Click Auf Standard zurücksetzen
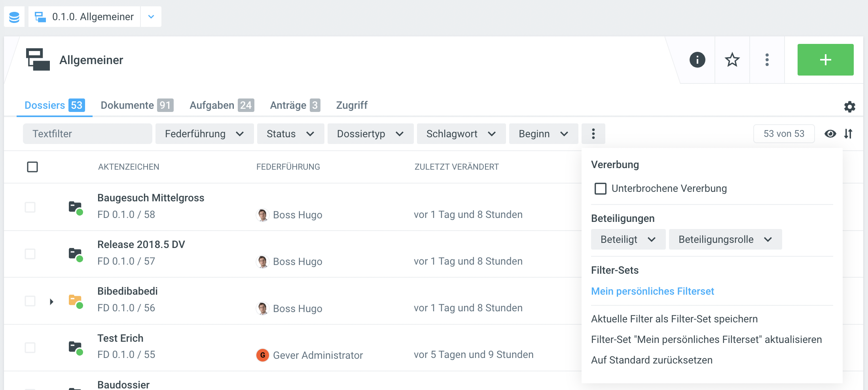Image resolution: width=868 pixels, height=390 pixels. point(651,360)
